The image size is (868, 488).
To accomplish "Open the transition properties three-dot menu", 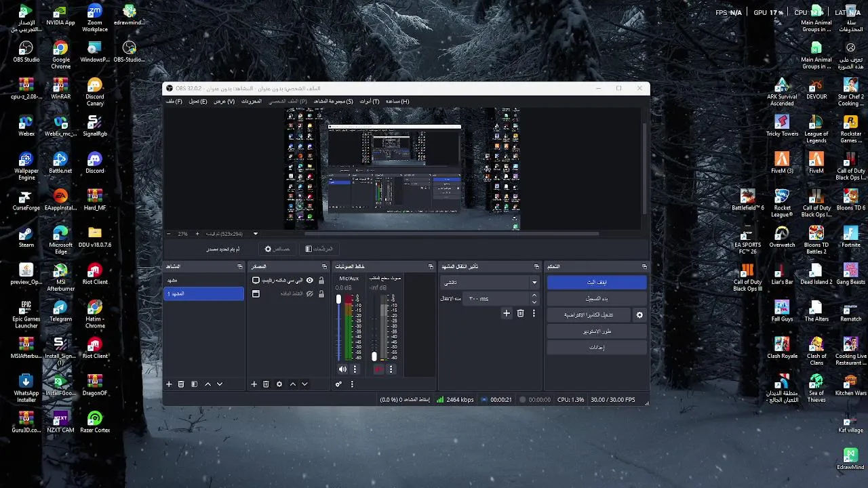I will (534, 313).
